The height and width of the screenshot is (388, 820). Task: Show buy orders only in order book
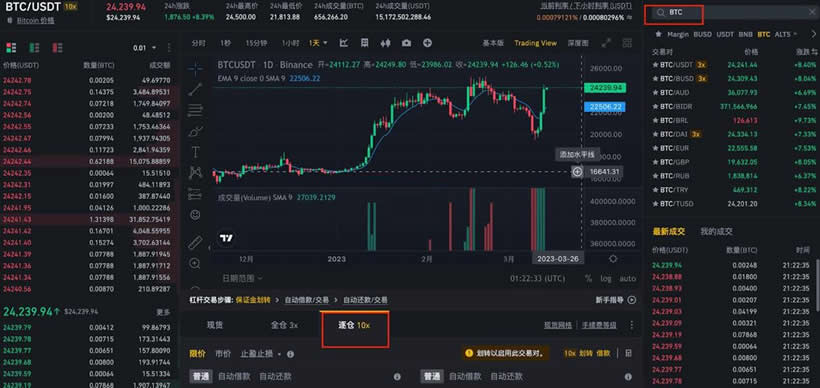34,48
